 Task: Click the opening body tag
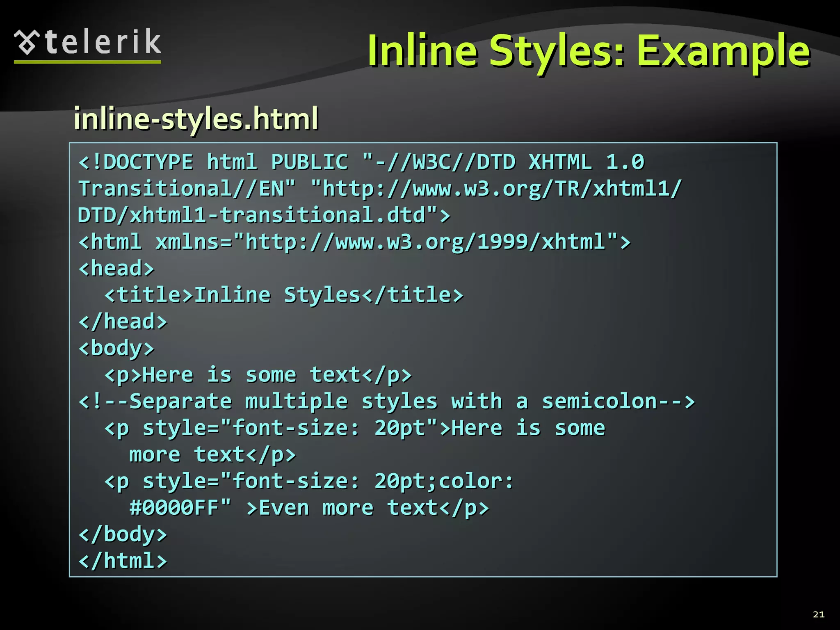116,348
